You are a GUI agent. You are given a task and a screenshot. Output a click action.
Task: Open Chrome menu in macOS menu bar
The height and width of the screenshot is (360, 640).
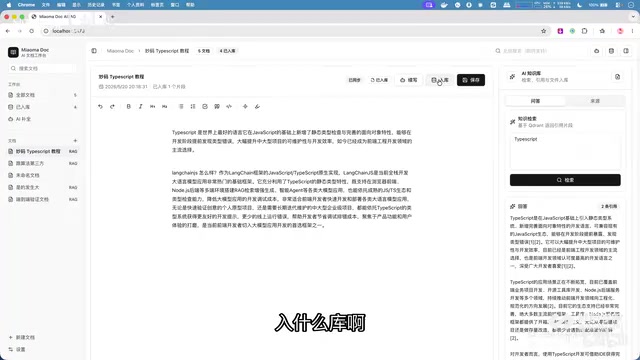click(26, 5)
